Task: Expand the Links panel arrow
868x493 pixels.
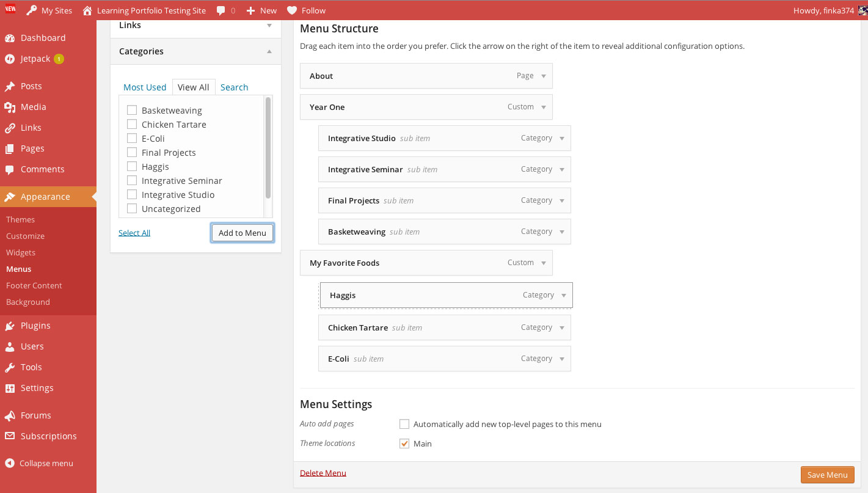Action: [x=269, y=26]
